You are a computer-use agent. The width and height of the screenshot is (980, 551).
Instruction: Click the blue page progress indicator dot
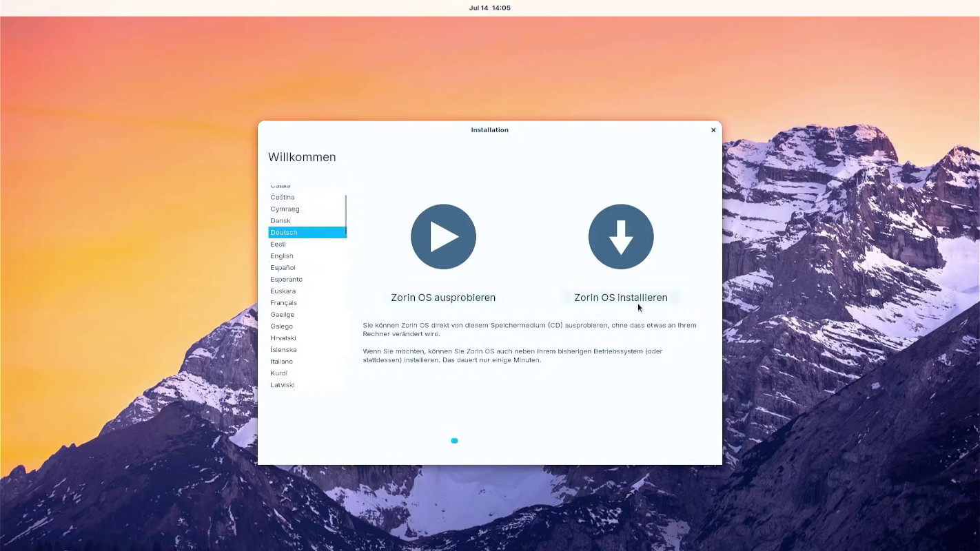tap(454, 441)
